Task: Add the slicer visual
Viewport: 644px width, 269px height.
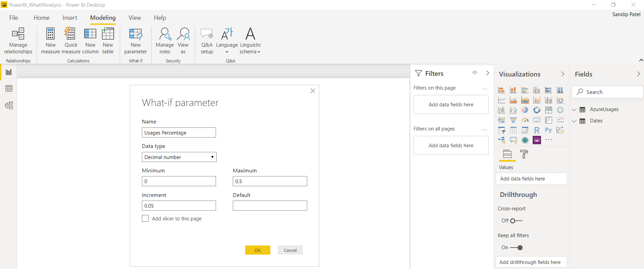Action: coord(501,130)
